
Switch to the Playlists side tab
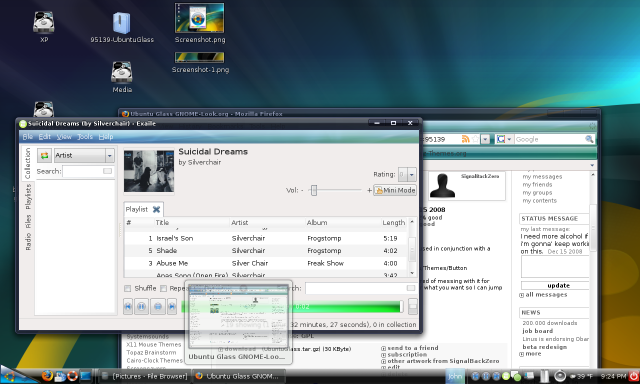click(28, 197)
